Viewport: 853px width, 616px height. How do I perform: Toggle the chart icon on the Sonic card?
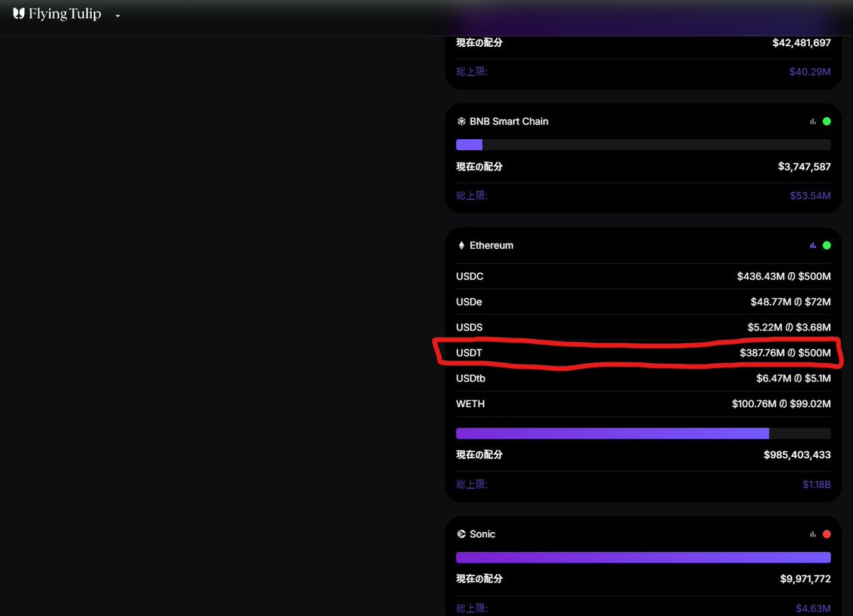812,534
